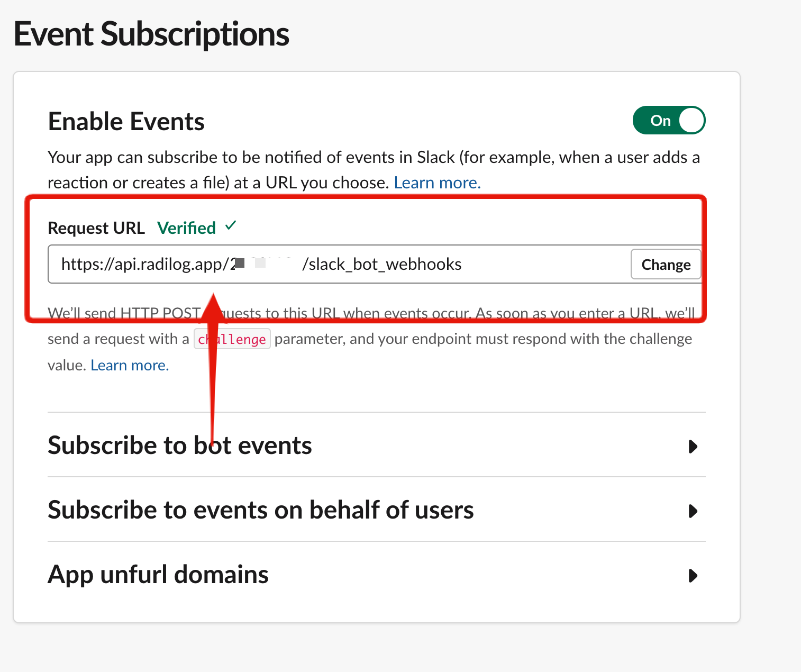Click the arrow beside events on behalf of users
Screen dimensions: 801x672
coord(693,511)
